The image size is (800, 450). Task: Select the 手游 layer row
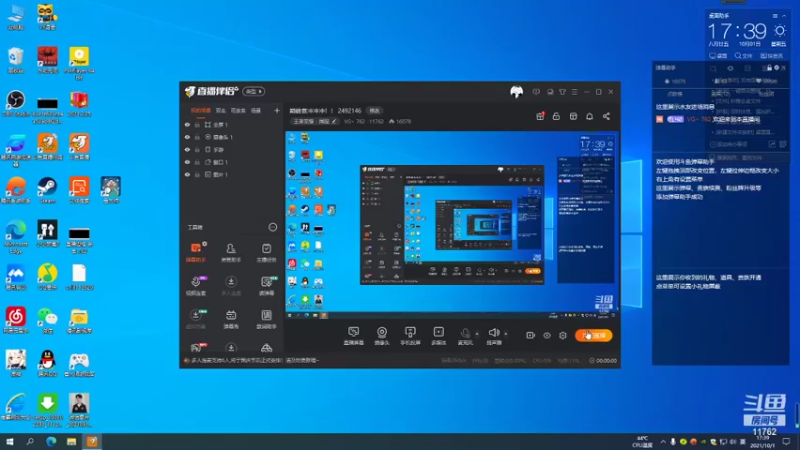coord(232,149)
